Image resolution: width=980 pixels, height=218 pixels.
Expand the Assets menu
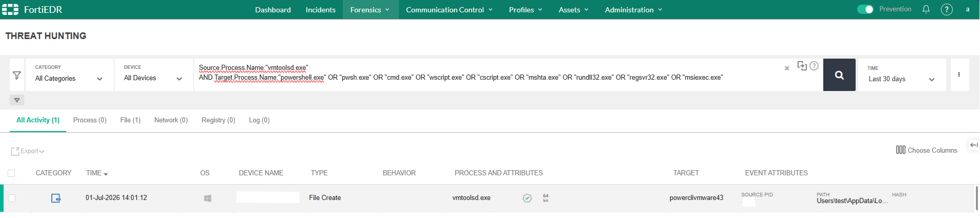click(574, 10)
